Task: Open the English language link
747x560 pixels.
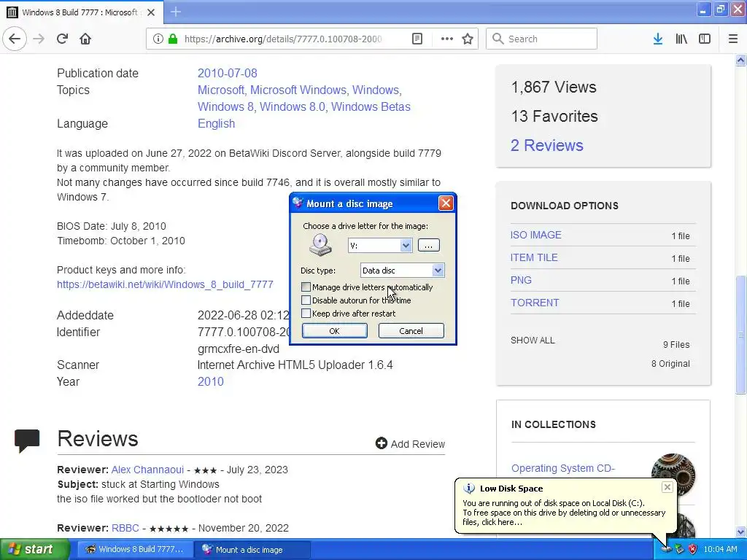Action: pyautogui.click(x=216, y=123)
